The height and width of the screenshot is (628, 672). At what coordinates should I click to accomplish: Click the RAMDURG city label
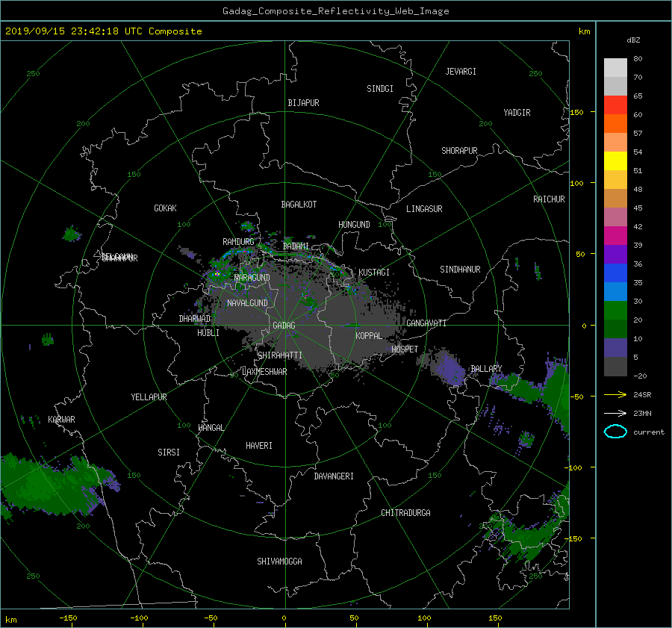[x=238, y=242]
